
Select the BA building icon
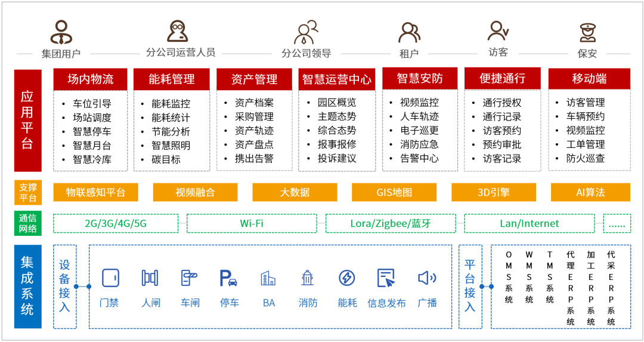pyautogui.click(x=268, y=278)
